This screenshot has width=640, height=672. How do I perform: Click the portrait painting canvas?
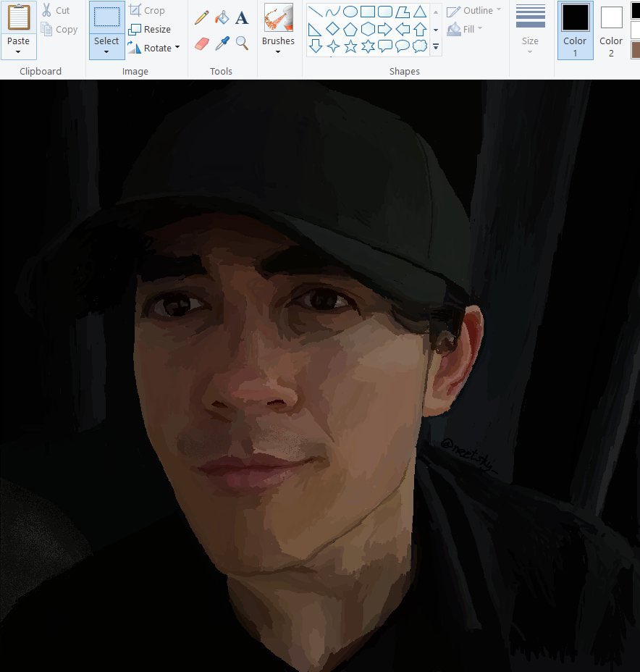[320, 376]
